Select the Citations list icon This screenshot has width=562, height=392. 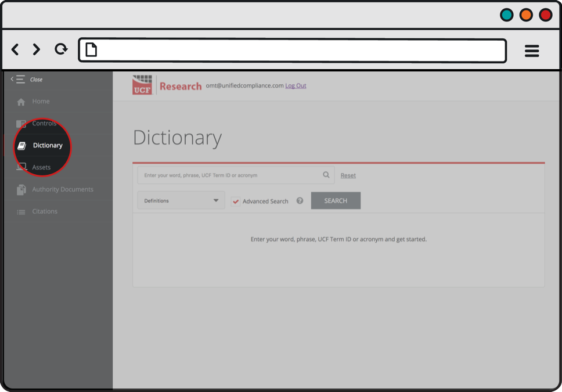pyautogui.click(x=21, y=211)
